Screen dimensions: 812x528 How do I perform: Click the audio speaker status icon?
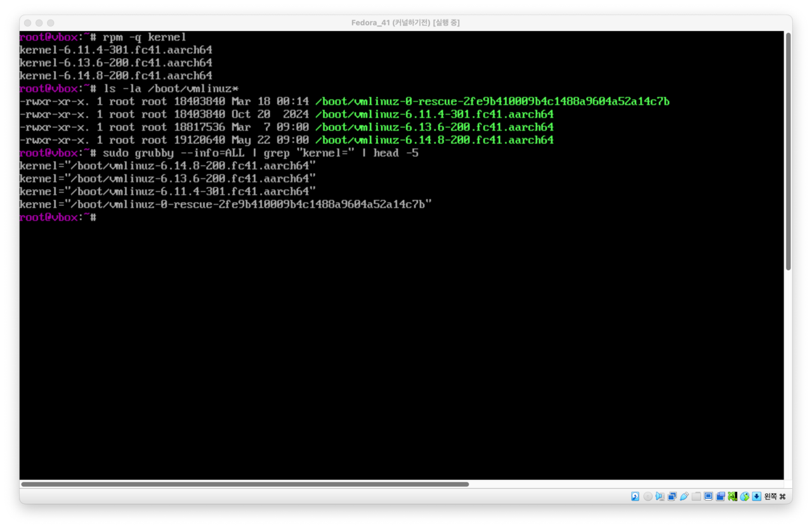(x=660, y=496)
